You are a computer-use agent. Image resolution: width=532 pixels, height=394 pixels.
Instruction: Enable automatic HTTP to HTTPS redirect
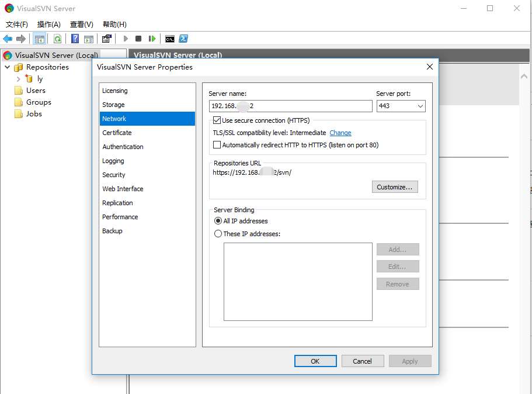[217, 145]
